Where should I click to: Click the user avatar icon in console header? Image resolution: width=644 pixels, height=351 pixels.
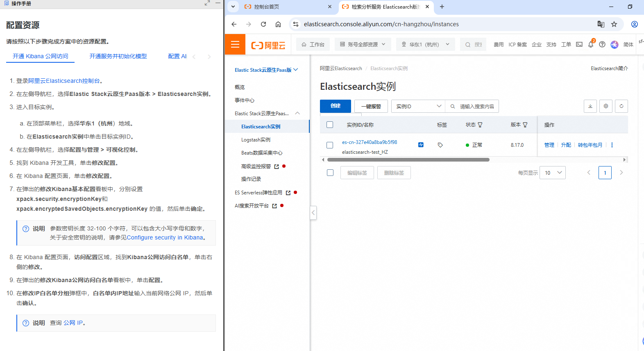point(614,44)
